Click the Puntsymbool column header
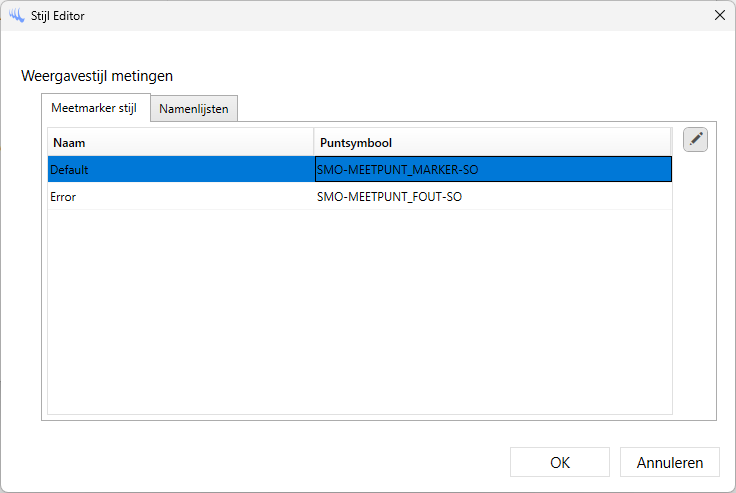 coord(490,141)
